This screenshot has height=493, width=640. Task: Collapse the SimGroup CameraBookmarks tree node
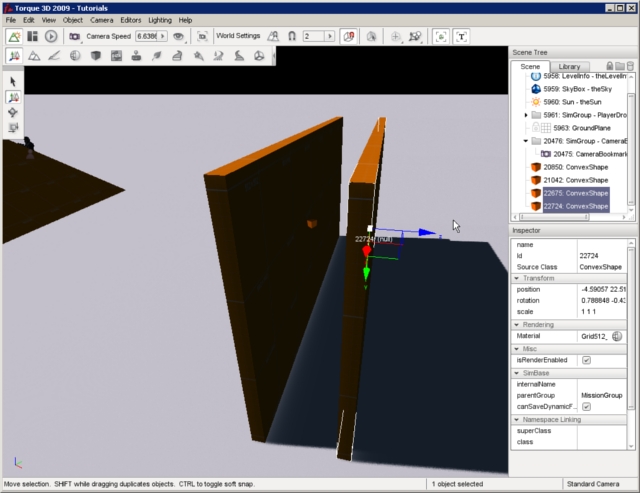(526, 141)
